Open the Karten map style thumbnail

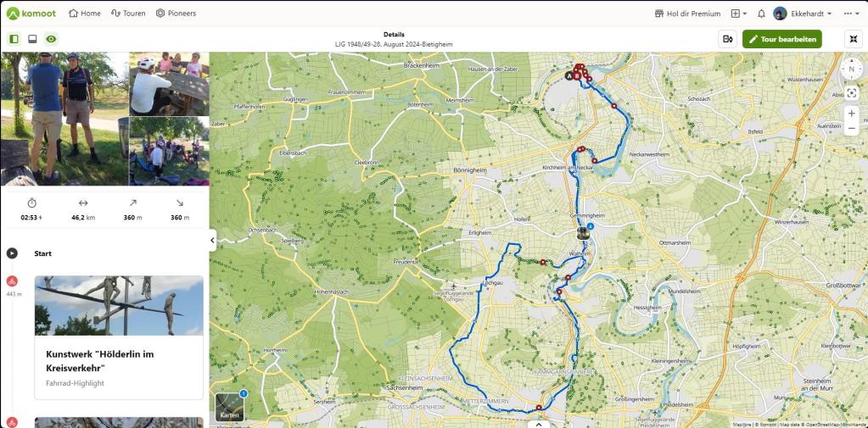click(x=229, y=407)
